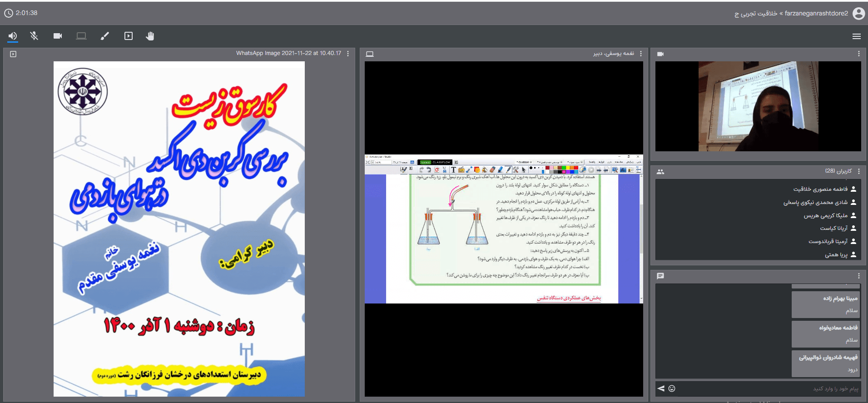Click the webcam video thumbnail
This screenshot has width=868, height=403.
point(758,106)
